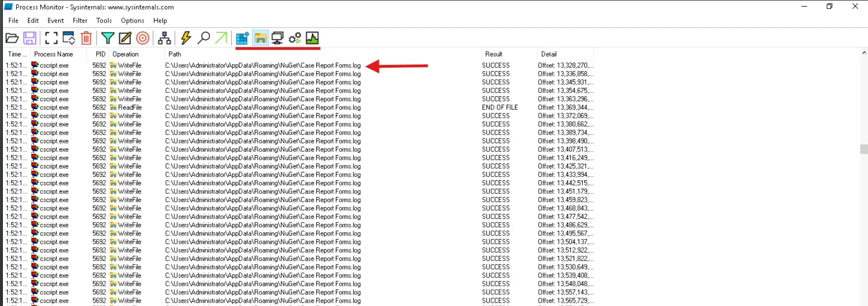Click Detail cell Offset 13,451,179
868x306 pixels.
pyautogui.click(x=566, y=192)
